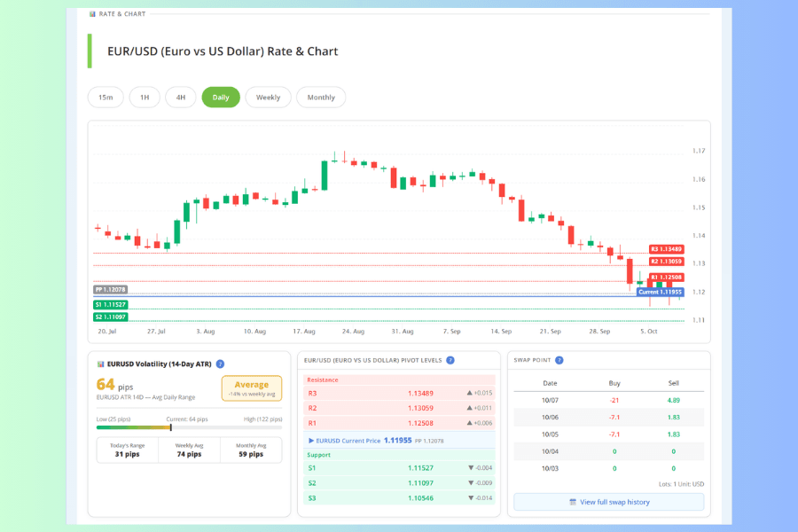Click help icon next to Pivot Levels
Image resolution: width=798 pixels, height=532 pixels.
[450, 361]
